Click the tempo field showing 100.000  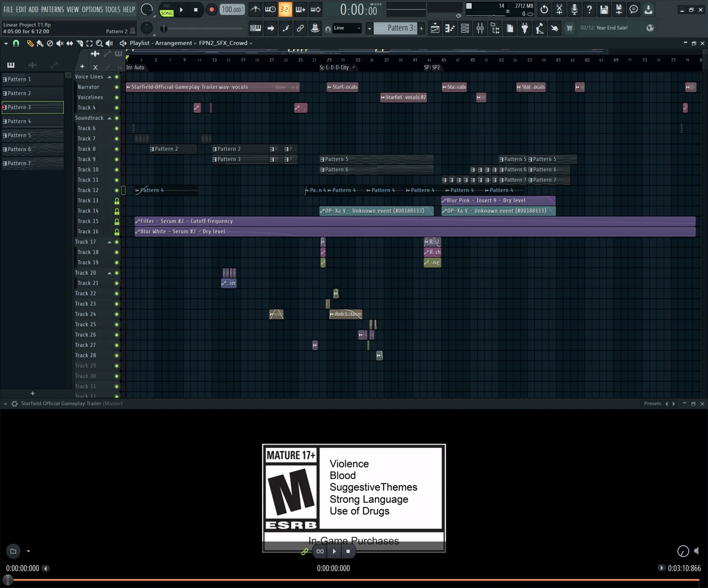pyautogui.click(x=232, y=9)
